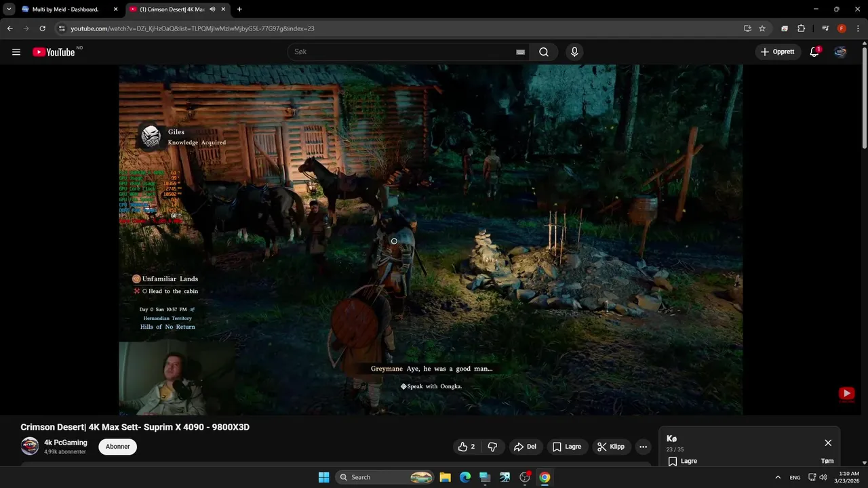Close the Kø queue panel
The width and height of the screenshot is (868, 488).
[x=828, y=443]
